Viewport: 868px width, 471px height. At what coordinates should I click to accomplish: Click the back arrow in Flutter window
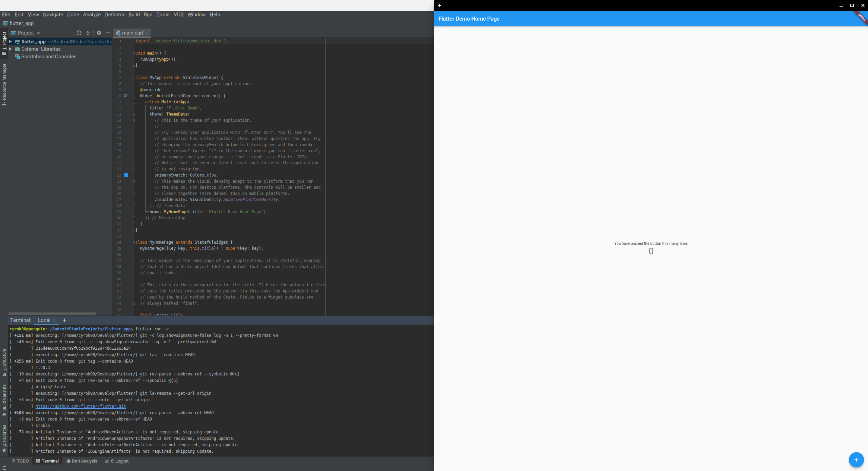pos(440,5)
